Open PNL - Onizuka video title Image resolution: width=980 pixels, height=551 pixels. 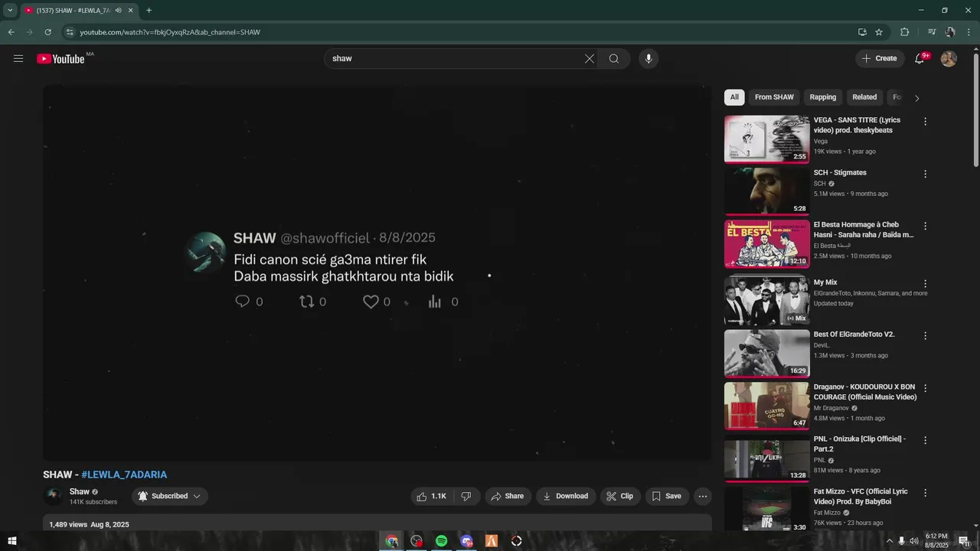860,444
